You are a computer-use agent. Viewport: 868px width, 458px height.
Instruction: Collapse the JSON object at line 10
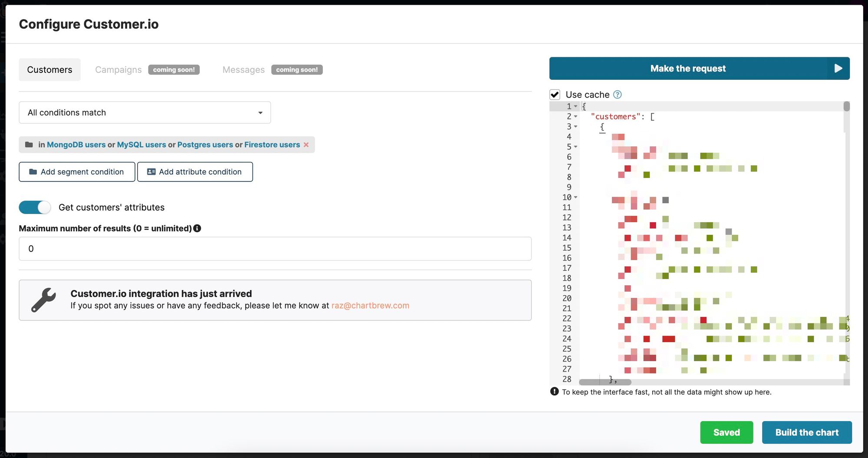pyautogui.click(x=576, y=197)
